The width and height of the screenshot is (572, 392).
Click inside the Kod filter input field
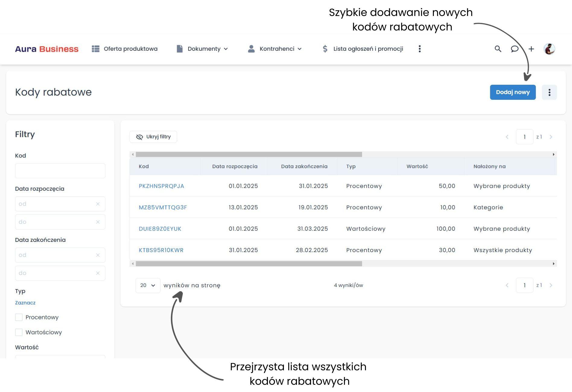click(60, 171)
